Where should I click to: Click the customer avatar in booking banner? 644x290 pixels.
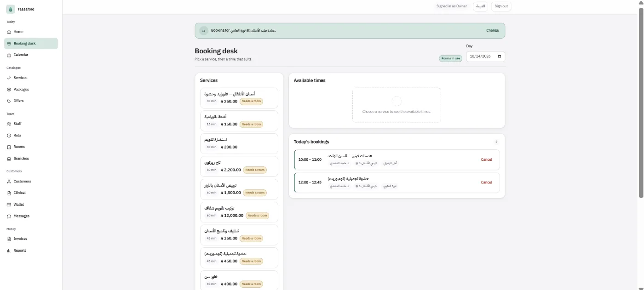click(x=204, y=31)
